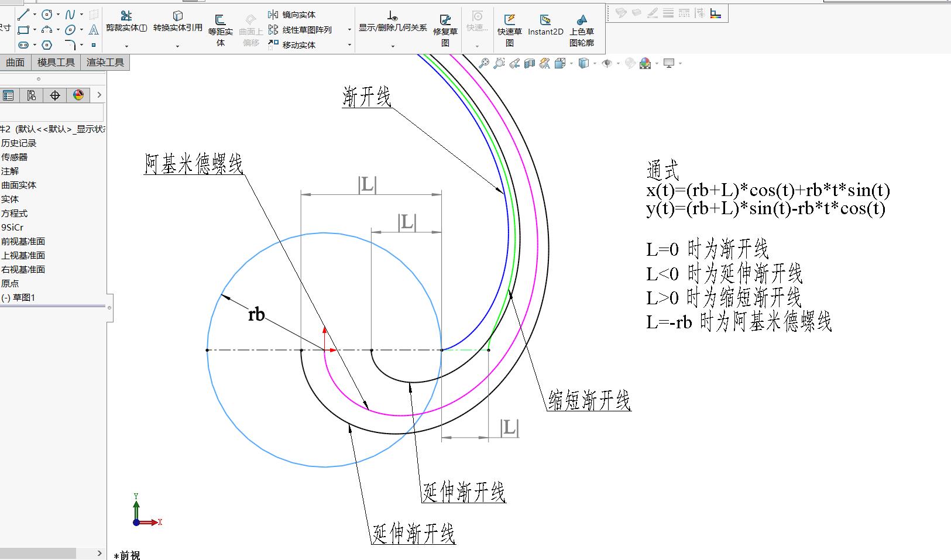Open the 线性草图阵列 dropdown arrow
The width and height of the screenshot is (951, 560).
pos(349,30)
